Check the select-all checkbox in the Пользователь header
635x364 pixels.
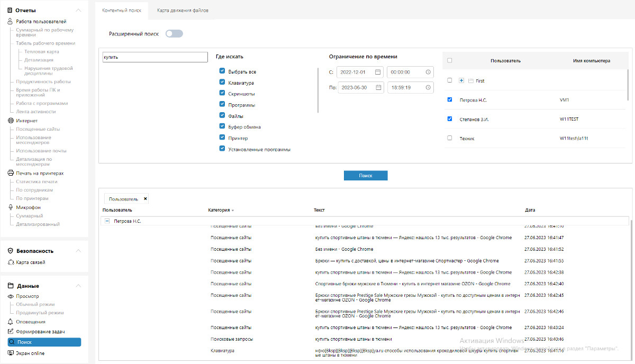coord(450,60)
